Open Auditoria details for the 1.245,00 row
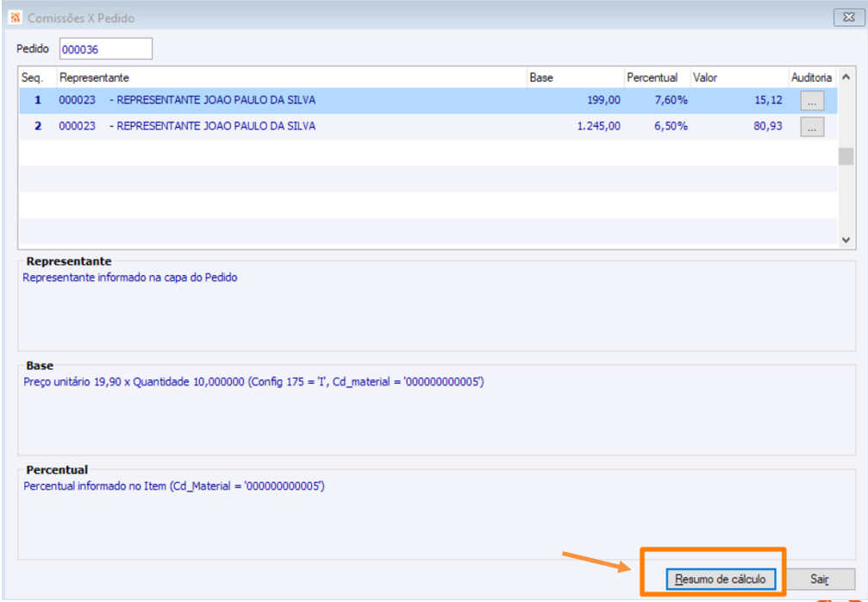This screenshot has height=602, width=868. pyautogui.click(x=812, y=127)
